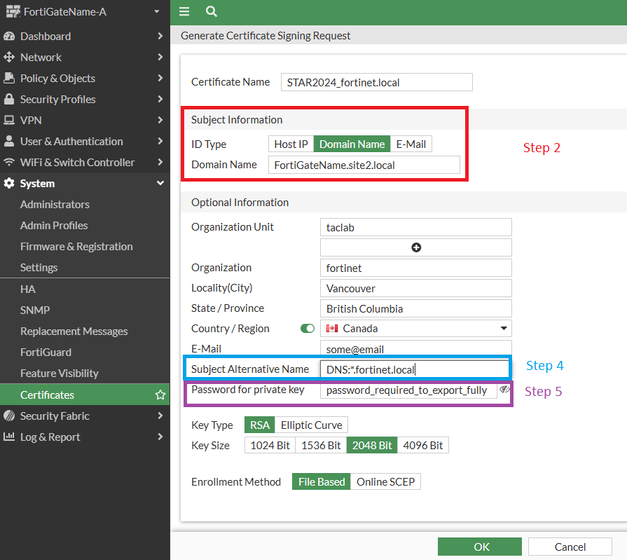Viewport: 627px width, 560px height.
Task: Click the State / Province field
Action: pyautogui.click(x=416, y=308)
